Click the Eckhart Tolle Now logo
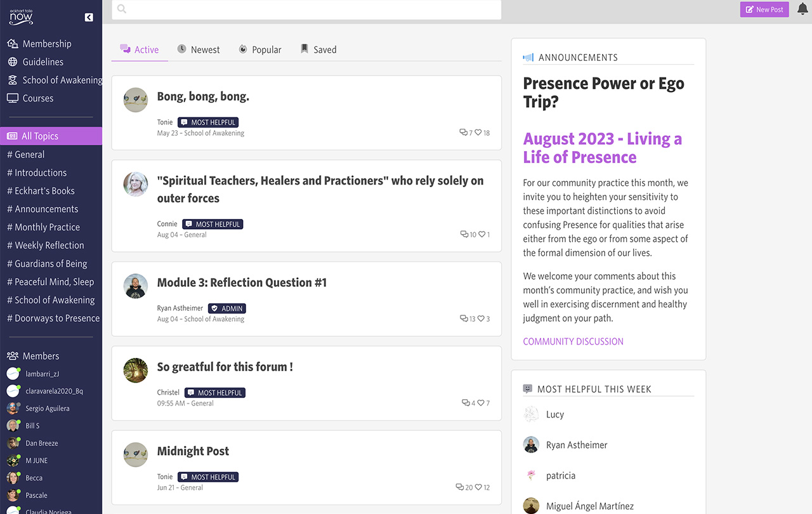 pos(21,17)
